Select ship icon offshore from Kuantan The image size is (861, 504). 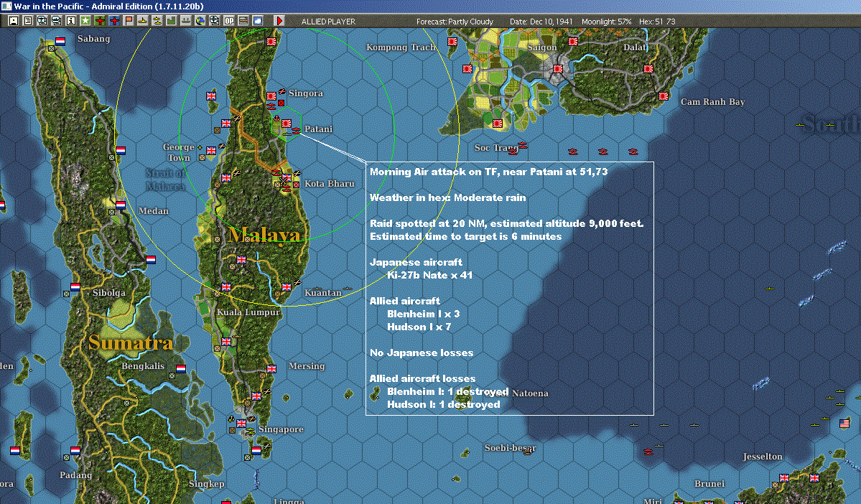347,288
